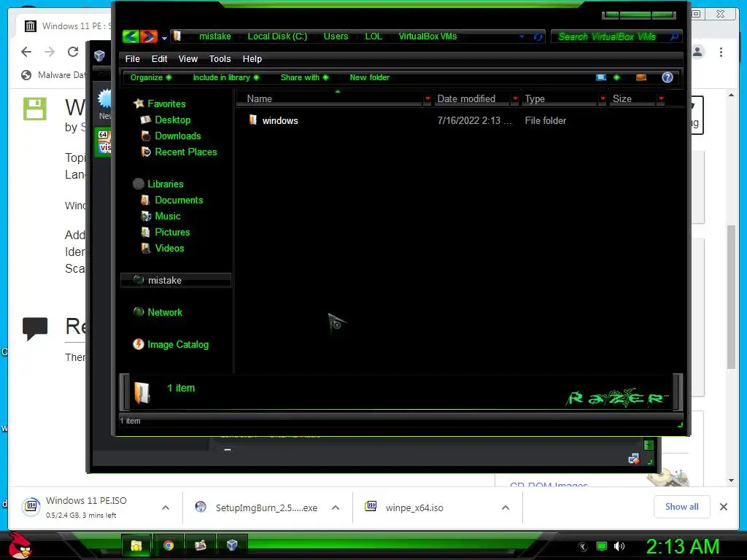Viewport: 747px width, 560px height.
Task: Open VirtualBox taskbar icon
Action: pyautogui.click(x=232, y=545)
